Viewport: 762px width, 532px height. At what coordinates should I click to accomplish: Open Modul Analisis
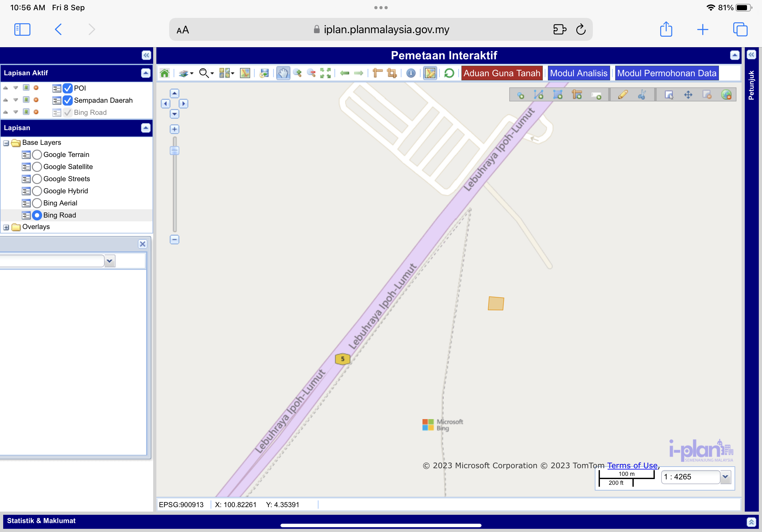point(578,73)
